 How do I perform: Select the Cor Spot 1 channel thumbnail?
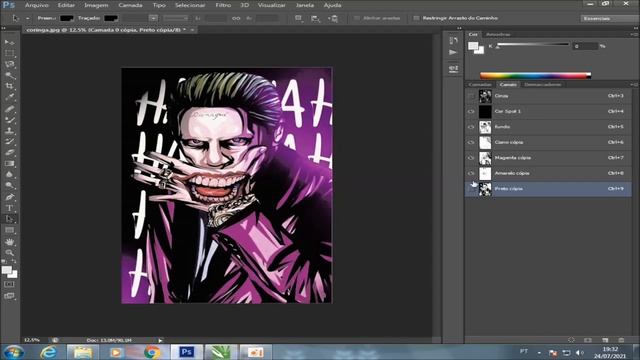[x=485, y=111]
